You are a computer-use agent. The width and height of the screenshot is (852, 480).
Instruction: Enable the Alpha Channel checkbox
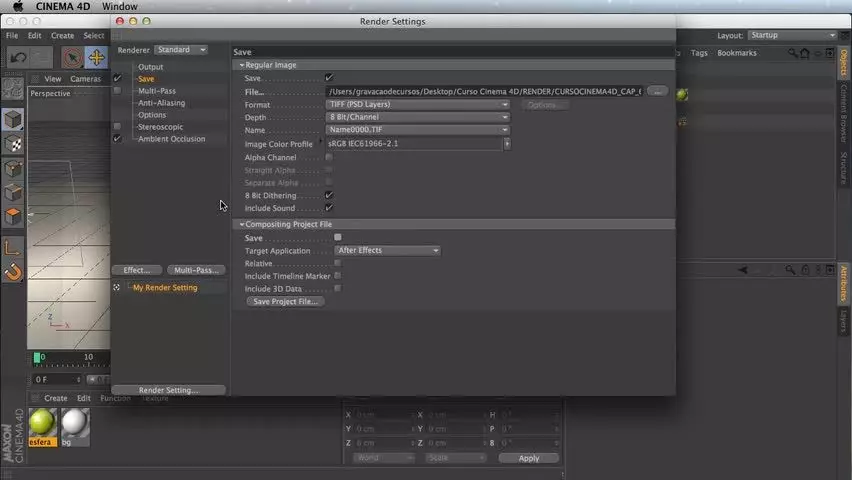(329, 157)
